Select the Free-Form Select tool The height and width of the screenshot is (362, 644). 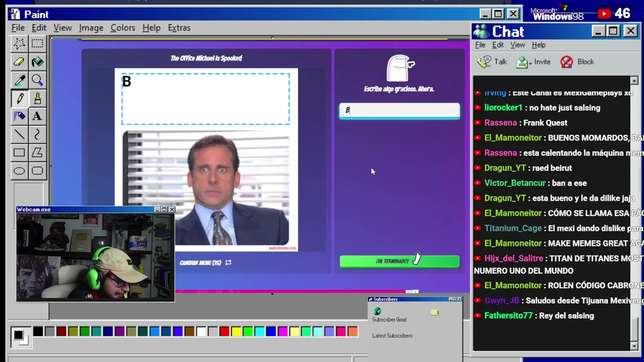19,44
